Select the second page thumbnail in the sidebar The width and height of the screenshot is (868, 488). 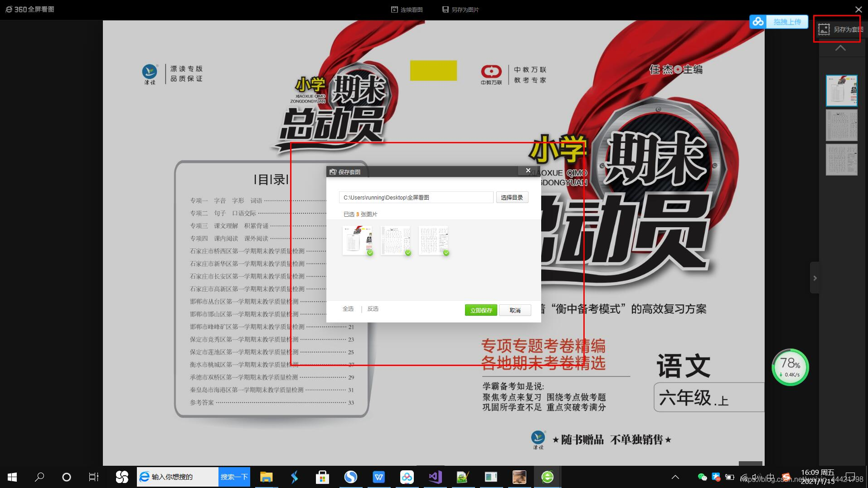(x=842, y=125)
